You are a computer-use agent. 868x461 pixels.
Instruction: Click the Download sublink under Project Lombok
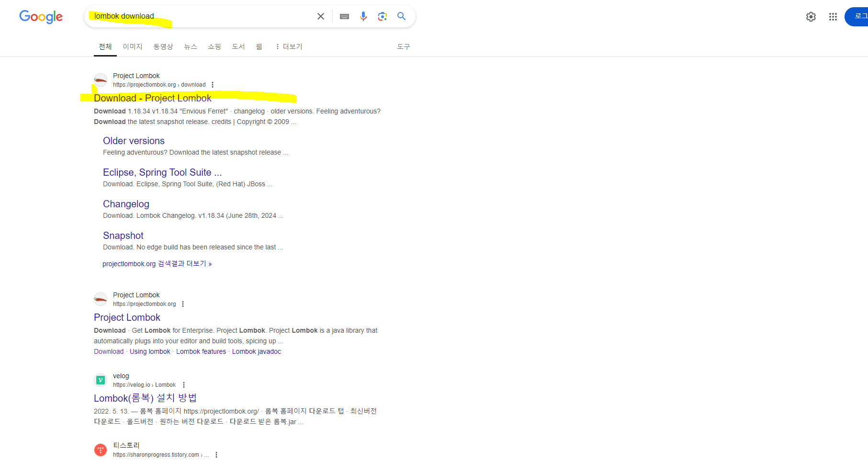[x=109, y=351]
